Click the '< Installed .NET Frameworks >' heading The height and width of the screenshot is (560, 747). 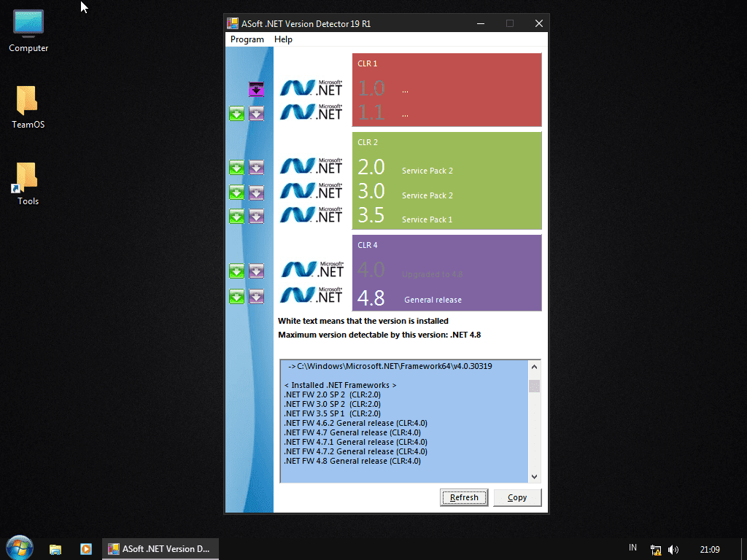340,385
